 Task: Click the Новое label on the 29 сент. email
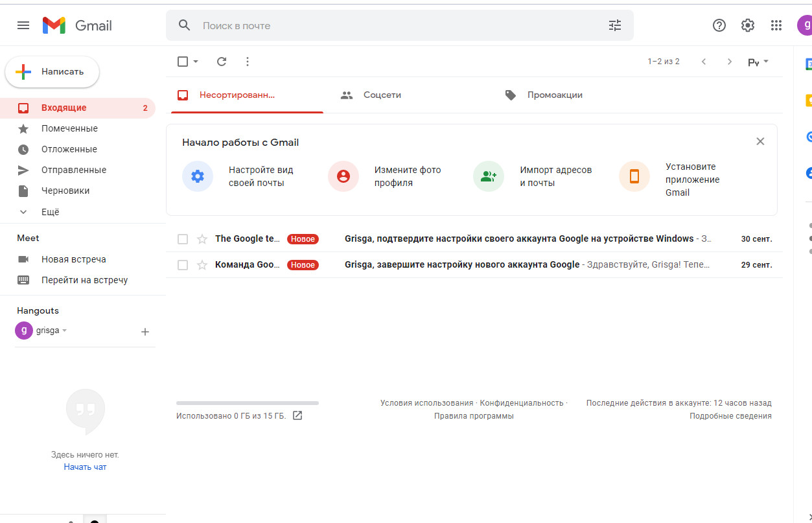303,265
